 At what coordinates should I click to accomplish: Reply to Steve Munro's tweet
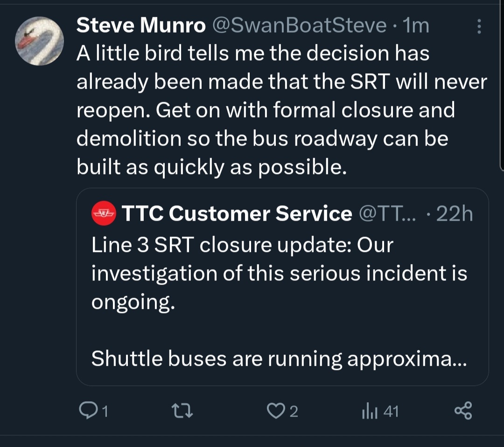pos(87,411)
